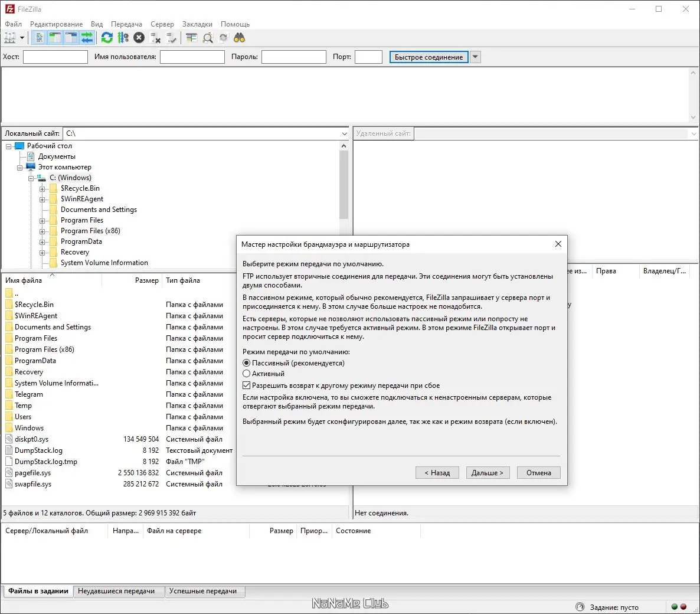Open the Site Manager icon
This screenshot has height=614, width=700.
pos(10,38)
